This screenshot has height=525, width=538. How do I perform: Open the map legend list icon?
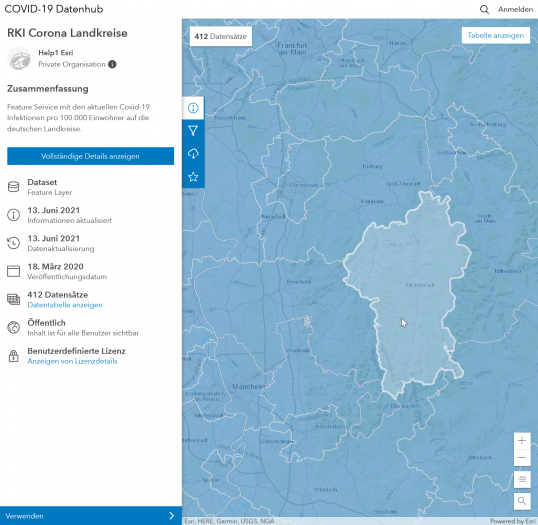(x=522, y=479)
